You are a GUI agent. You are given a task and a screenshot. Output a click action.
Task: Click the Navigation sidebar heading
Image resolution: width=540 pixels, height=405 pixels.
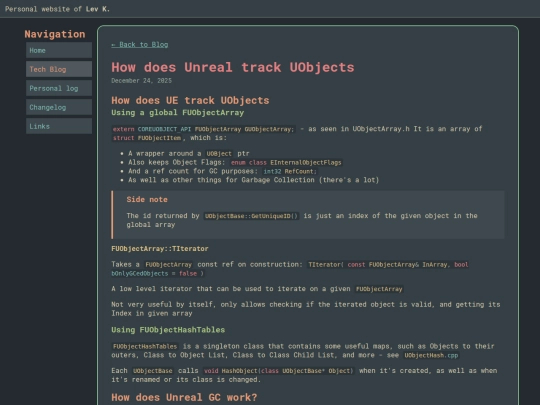(x=55, y=34)
